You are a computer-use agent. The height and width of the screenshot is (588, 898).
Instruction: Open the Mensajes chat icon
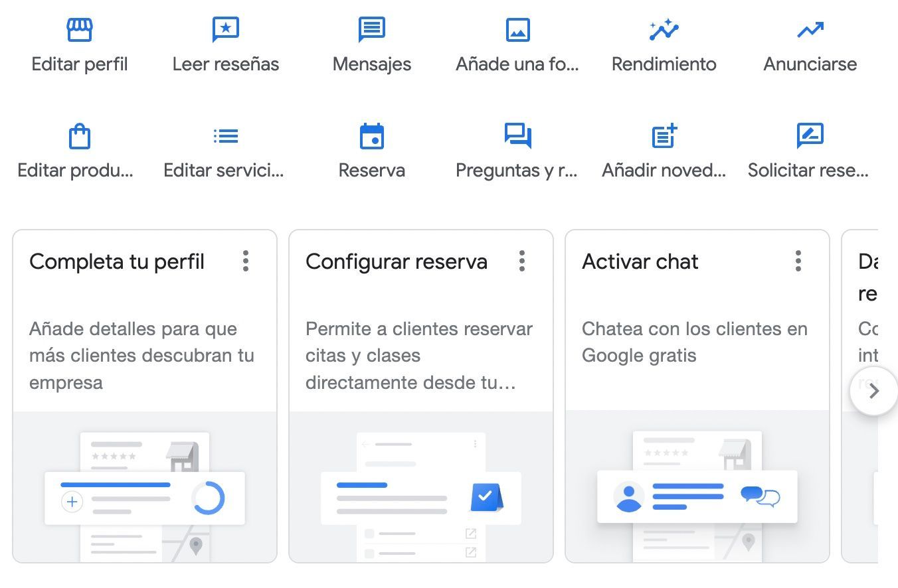pos(371,30)
